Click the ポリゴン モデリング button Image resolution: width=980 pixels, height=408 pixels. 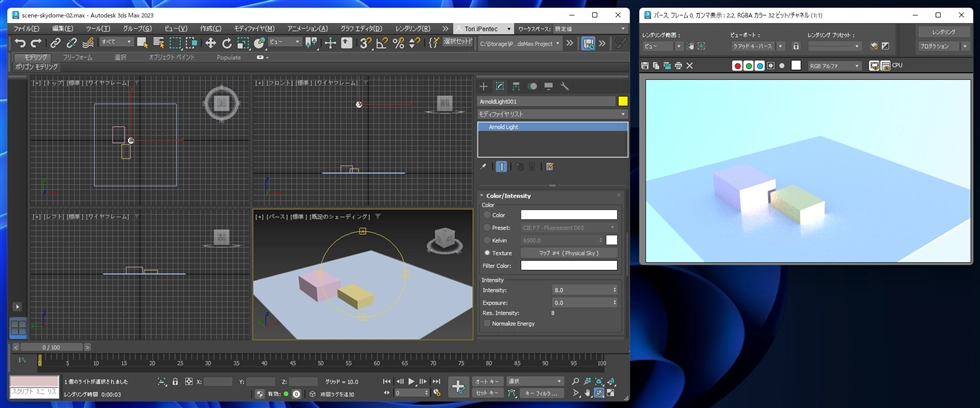(37, 66)
